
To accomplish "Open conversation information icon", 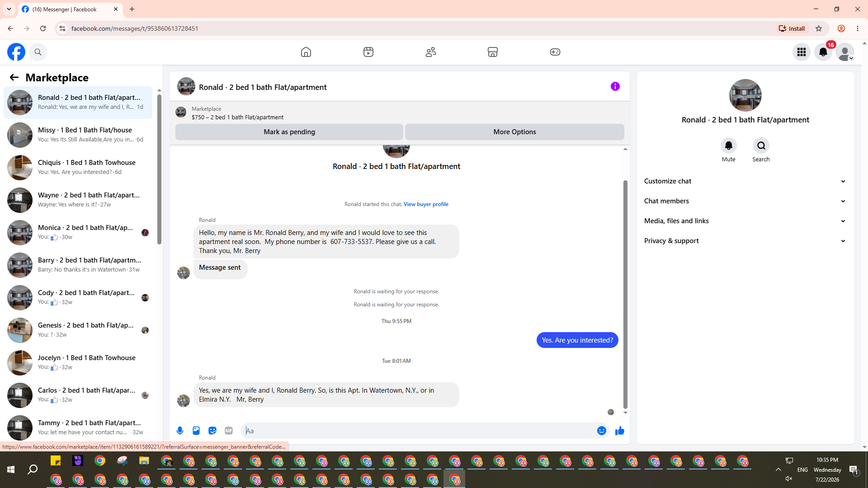I will [x=615, y=86].
